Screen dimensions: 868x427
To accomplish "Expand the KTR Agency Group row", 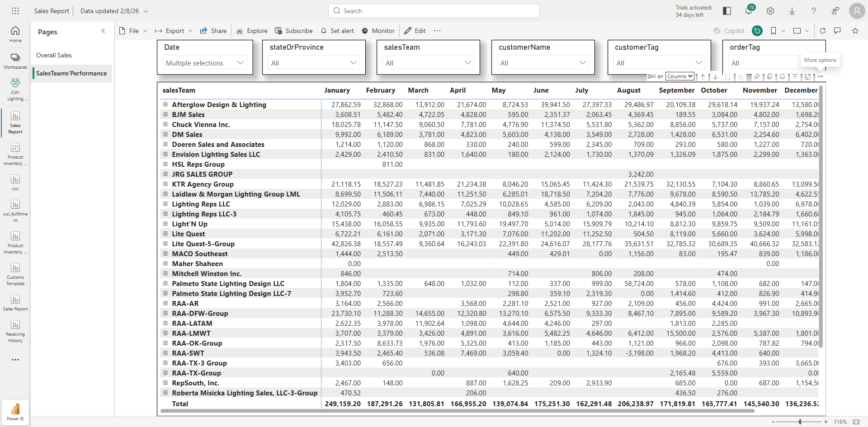I will click(165, 184).
